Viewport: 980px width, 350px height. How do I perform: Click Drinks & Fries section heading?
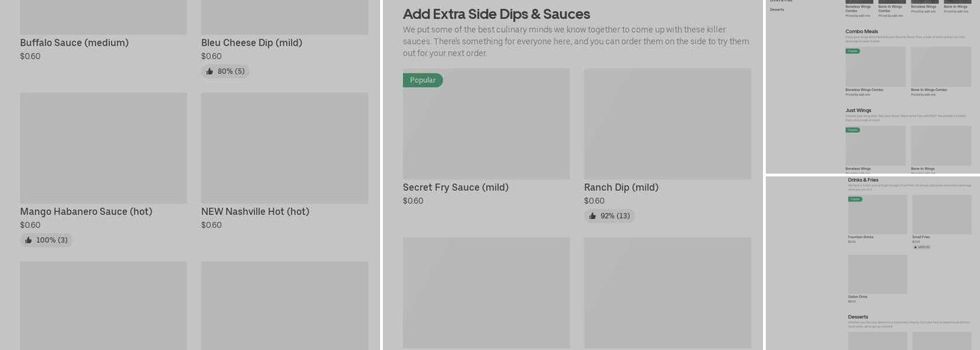point(863,180)
